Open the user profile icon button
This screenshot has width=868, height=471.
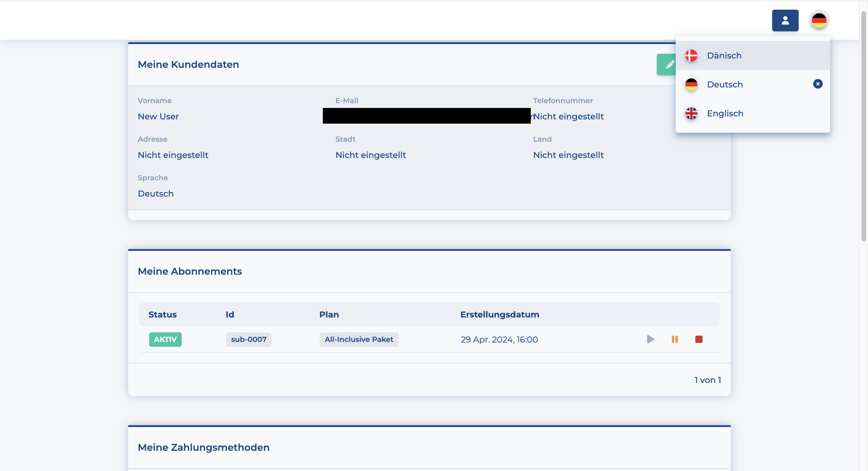[785, 21]
